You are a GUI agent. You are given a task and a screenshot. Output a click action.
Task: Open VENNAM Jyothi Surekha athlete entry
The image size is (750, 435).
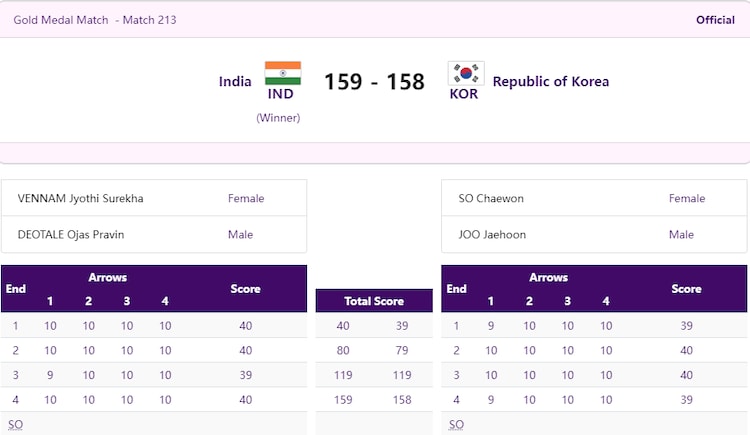pyautogui.click(x=81, y=198)
